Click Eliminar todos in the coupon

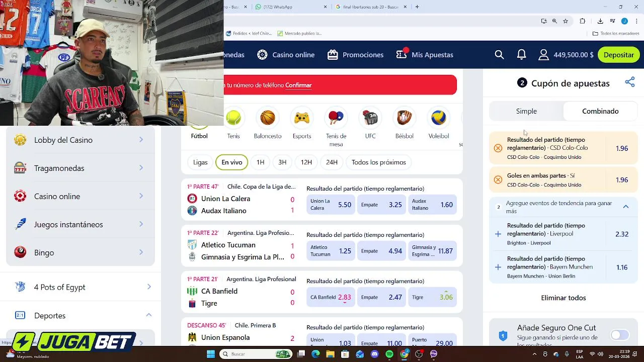point(563,298)
